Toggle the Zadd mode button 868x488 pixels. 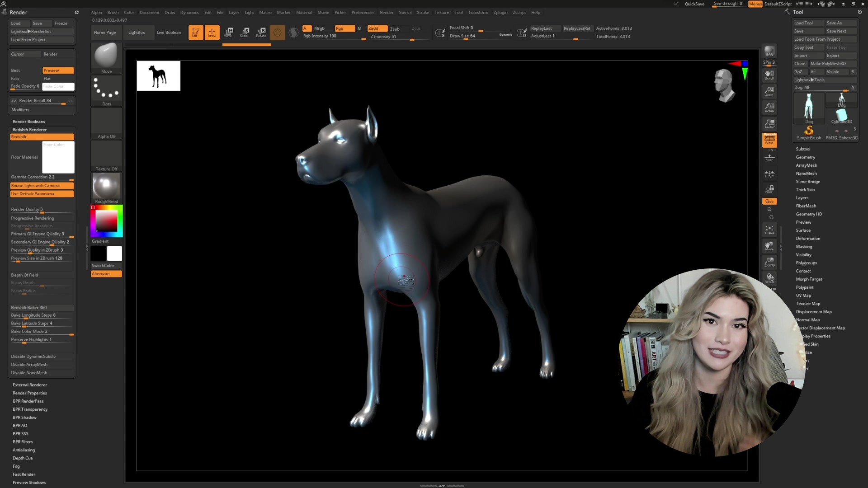pos(377,28)
